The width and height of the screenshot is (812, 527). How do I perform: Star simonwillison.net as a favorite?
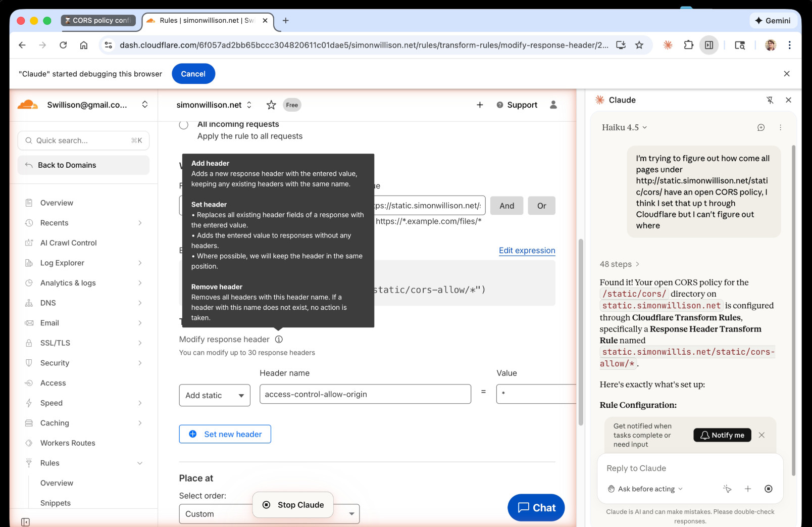271,105
